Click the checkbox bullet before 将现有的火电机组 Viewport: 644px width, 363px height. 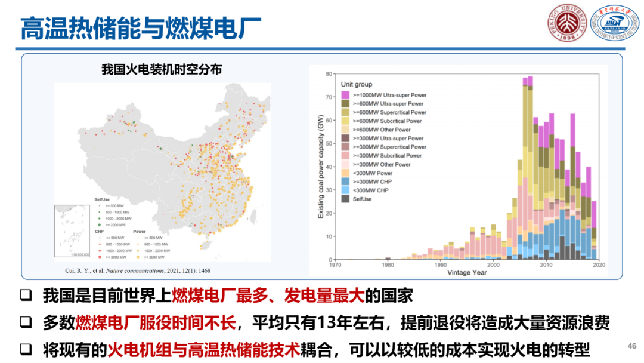[x=26, y=349]
